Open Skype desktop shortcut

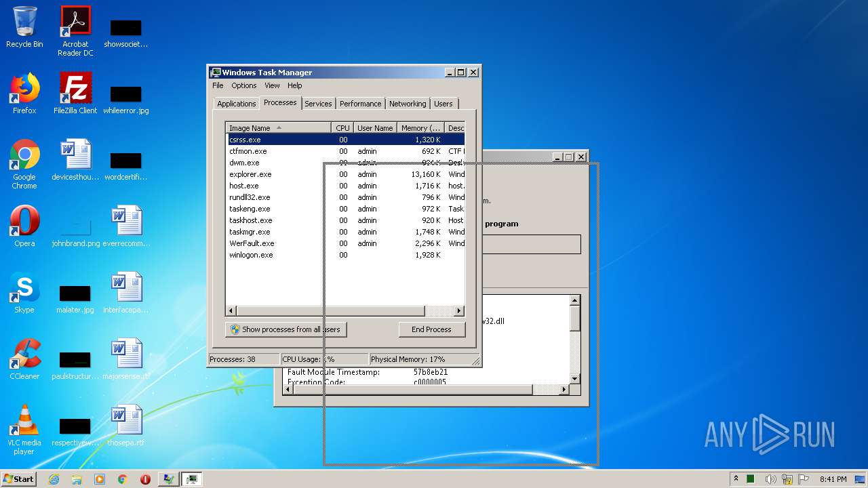coord(24,293)
